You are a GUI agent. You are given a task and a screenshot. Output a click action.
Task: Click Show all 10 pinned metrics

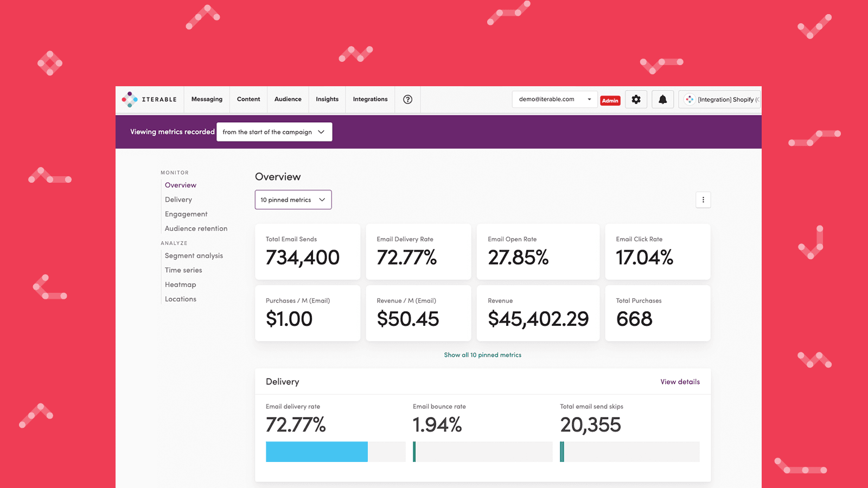(x=482, y=355)
